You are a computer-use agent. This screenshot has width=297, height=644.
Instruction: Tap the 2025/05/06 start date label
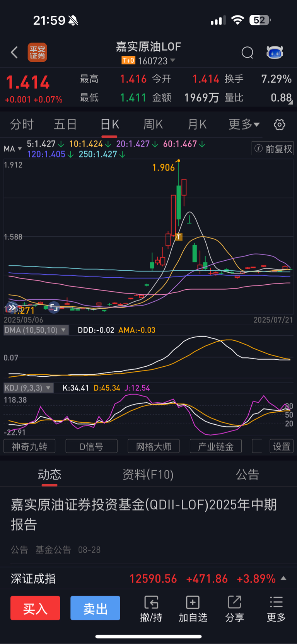23,320
